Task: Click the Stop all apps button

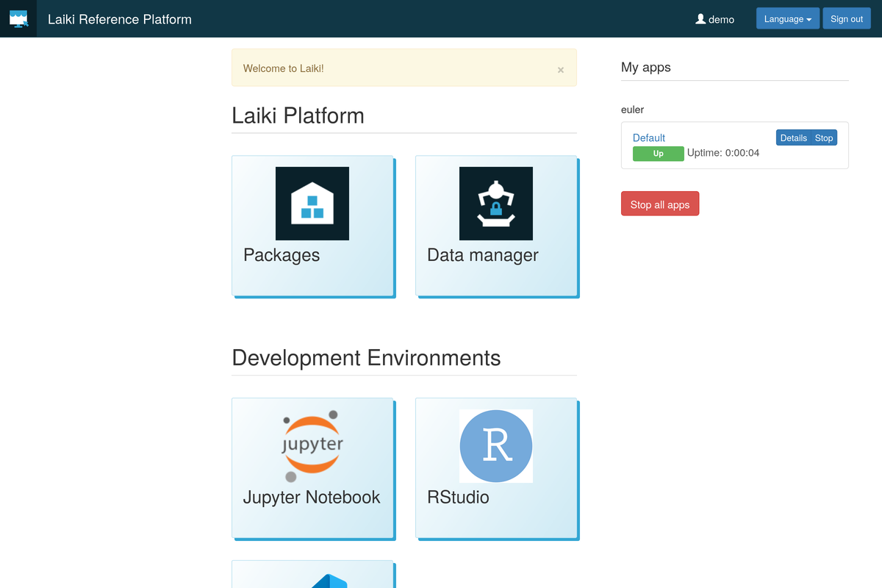Action: [x=660, y=204]
